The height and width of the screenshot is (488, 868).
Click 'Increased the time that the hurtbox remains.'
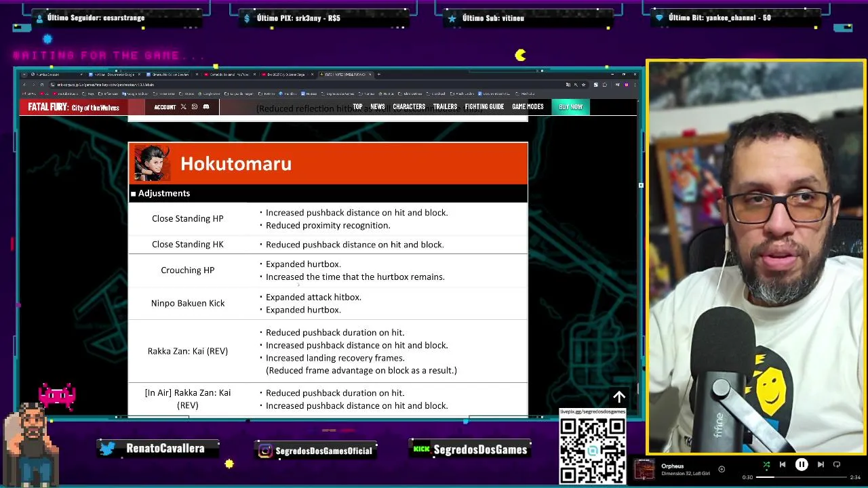355,277
